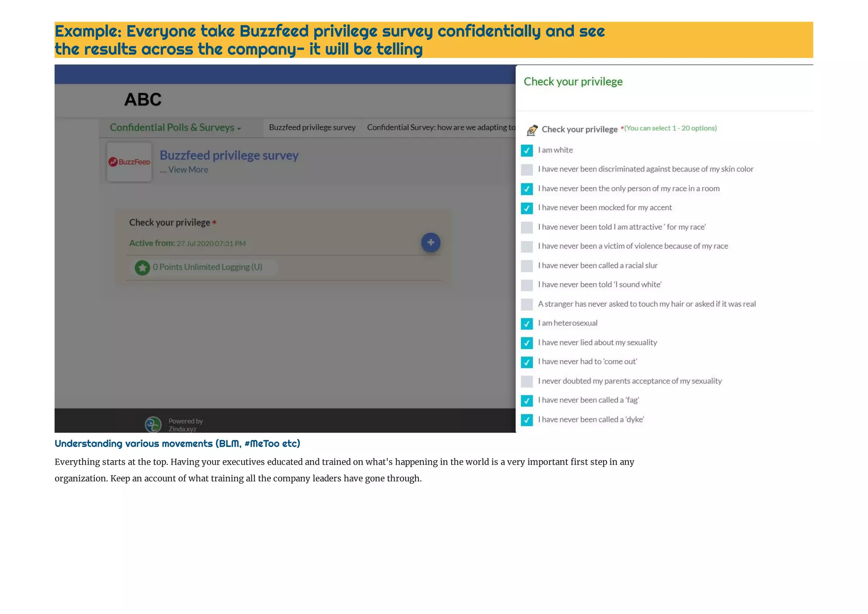Uncheck never been called a 'dyke'
The width and height of the screenshot is (868, 614).
[x=527, y=420]
